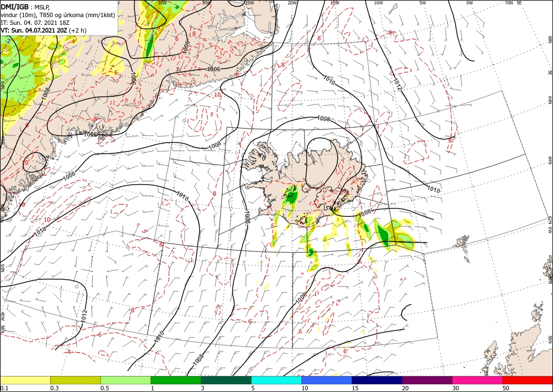Click the 'VT: Sun. 04.07.2021 20Z' line
553x392 pixels.
[x=34, y=30]
